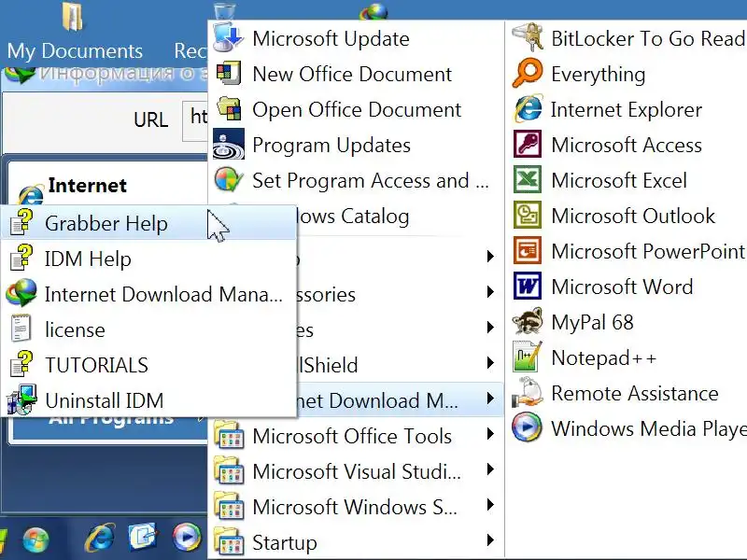Click the URL input field
The image size is (747, 560).
(x=196, y=121)
